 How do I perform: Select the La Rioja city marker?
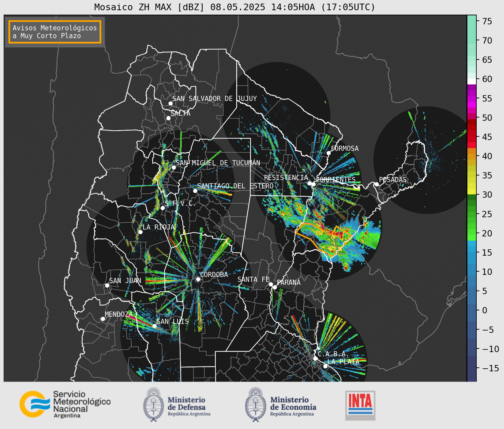tap(140, 232)
